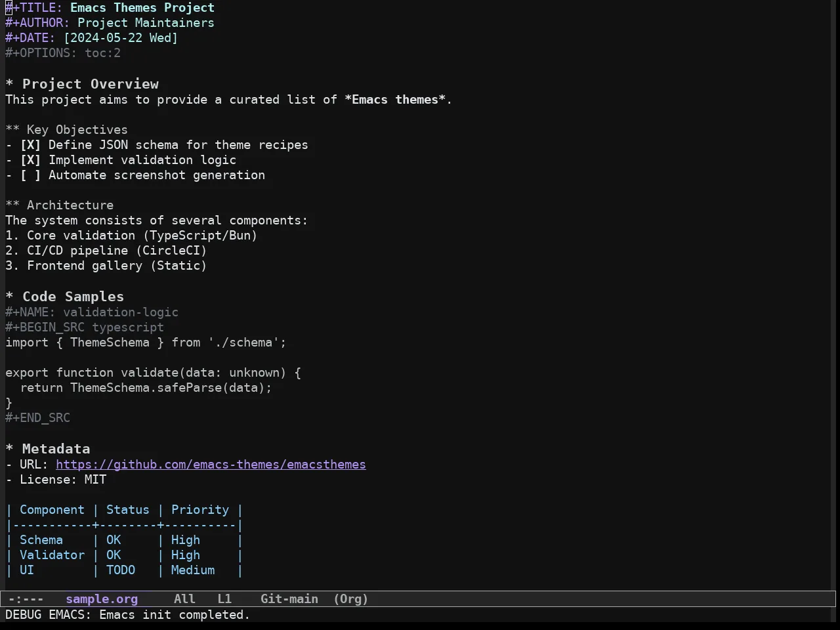Viewport: 840px width, 630px height.
Task: Click the export function validate line
Action: [153, 373]
